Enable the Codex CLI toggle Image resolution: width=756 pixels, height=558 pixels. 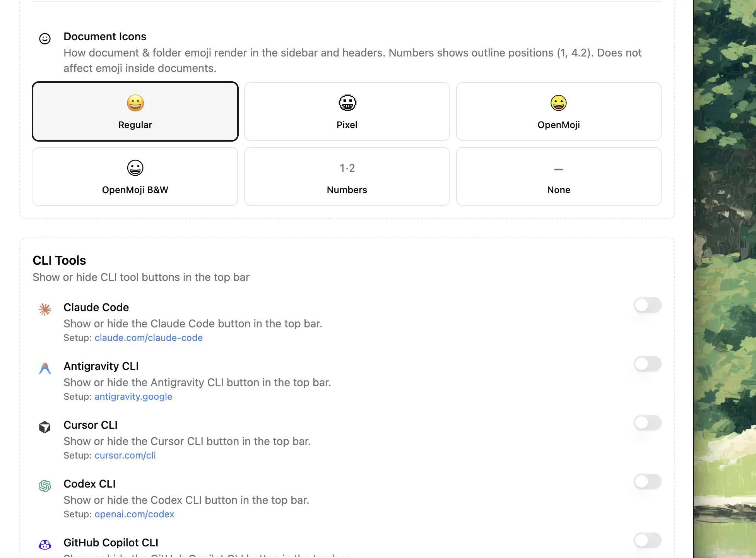(x=647, y=481)
